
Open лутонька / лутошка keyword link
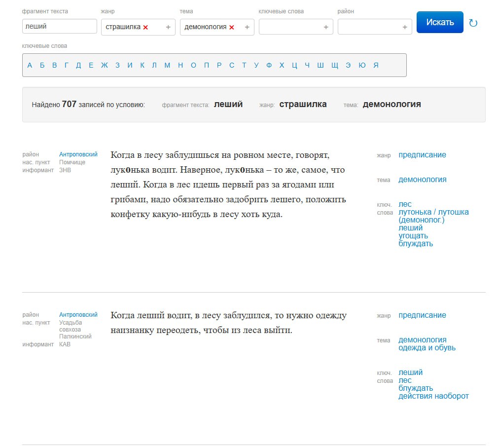click(x=433, y=216)
